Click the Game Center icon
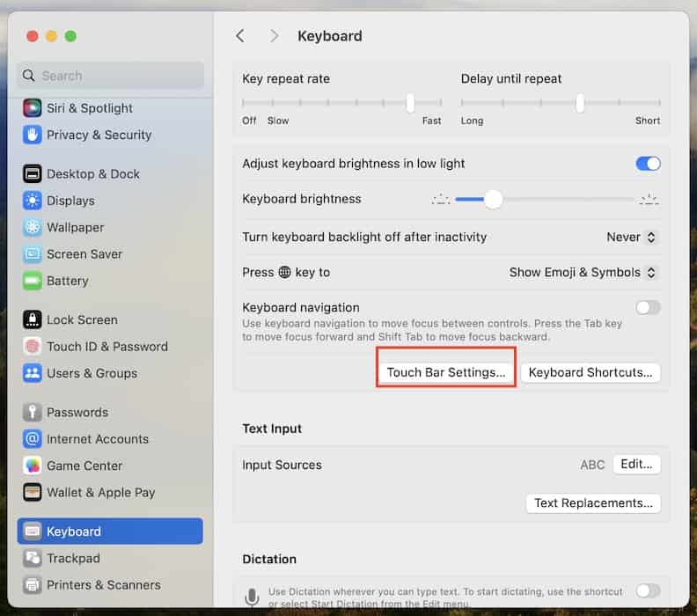Screen dimensions: 697x616 (33, 466)
